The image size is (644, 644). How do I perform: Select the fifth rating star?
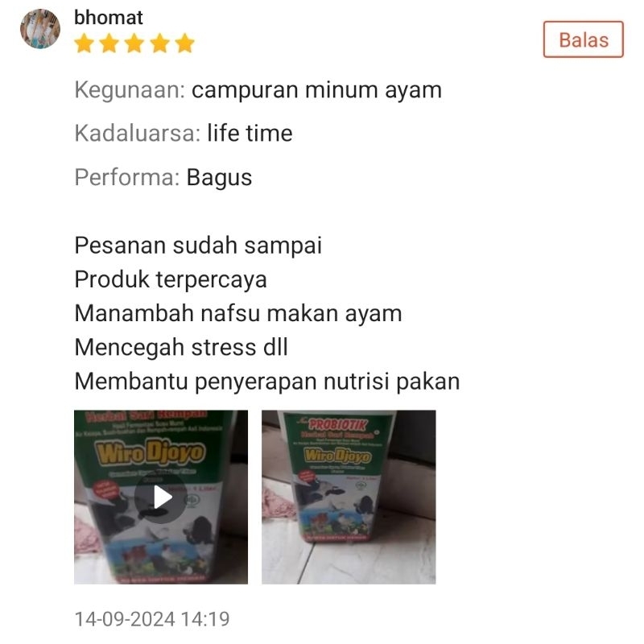(185, 43)
